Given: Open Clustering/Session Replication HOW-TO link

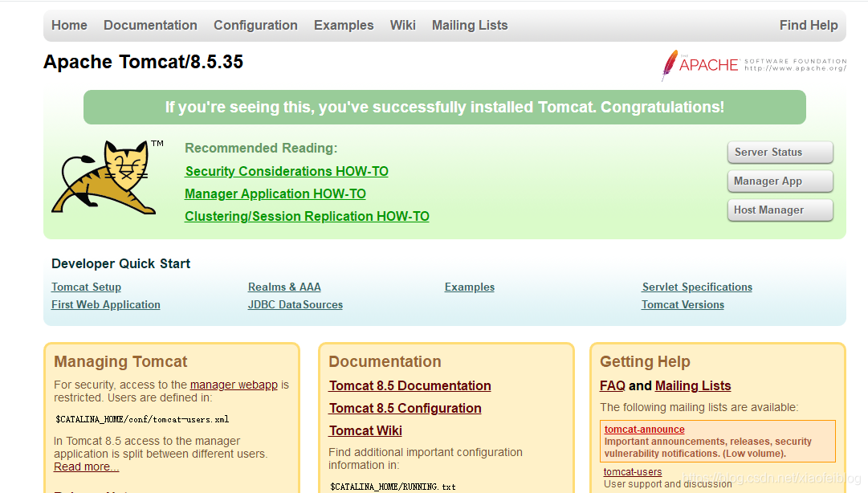Looking at the screenshot, I should (x=307, y=216).
